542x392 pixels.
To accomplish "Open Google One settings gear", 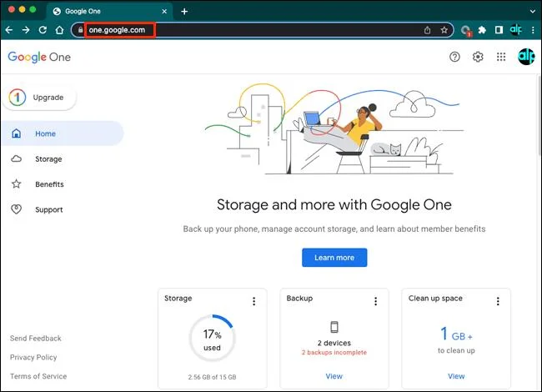I will point(478,57).
